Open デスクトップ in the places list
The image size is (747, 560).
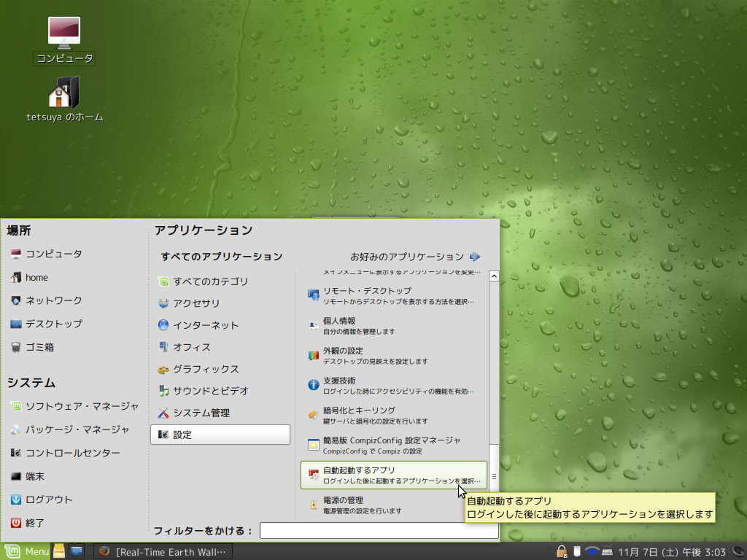(x=47, y=324)
